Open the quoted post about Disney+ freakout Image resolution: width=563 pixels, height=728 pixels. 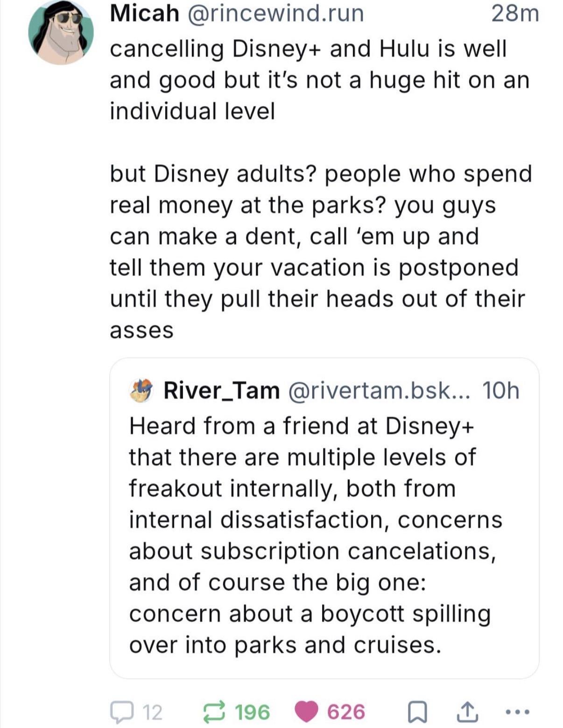point(324,518)
